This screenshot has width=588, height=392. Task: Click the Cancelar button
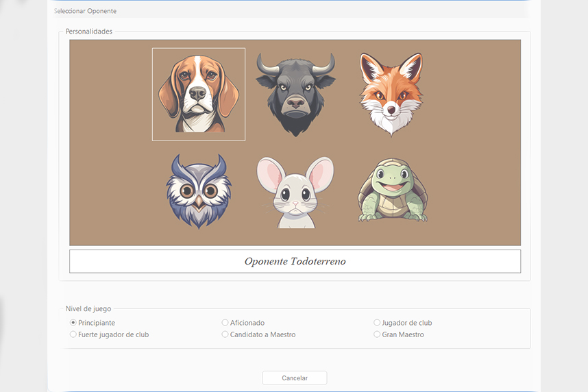pyautogui.click(x=295, y=378)
